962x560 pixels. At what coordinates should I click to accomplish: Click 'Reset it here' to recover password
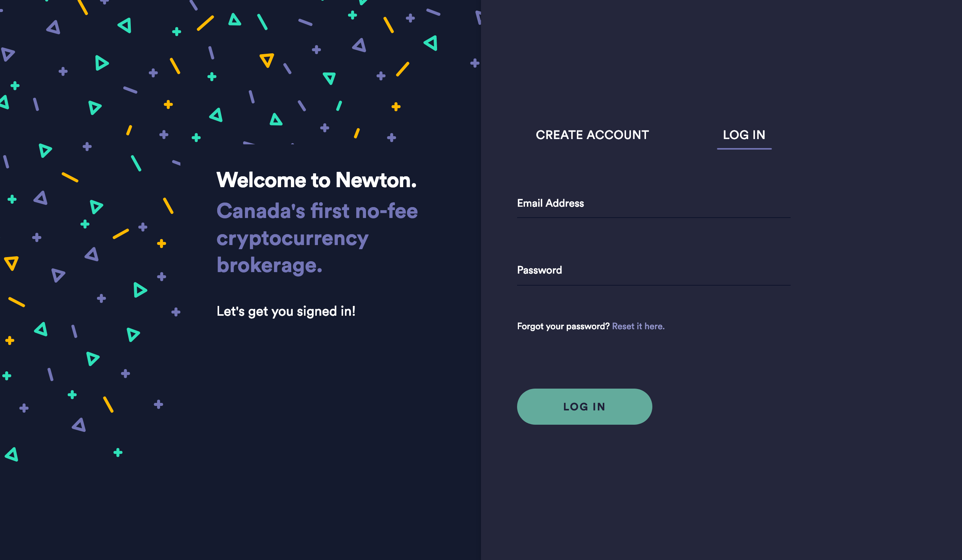[638, 326]
